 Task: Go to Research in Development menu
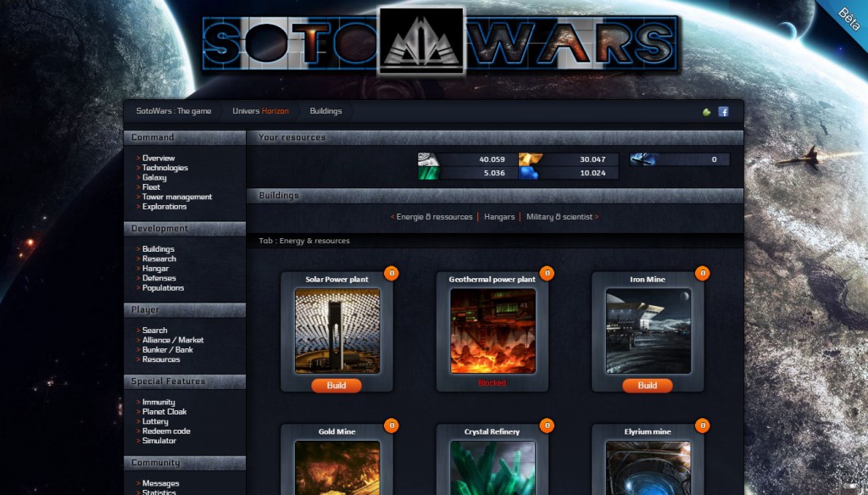pos(159,259)
